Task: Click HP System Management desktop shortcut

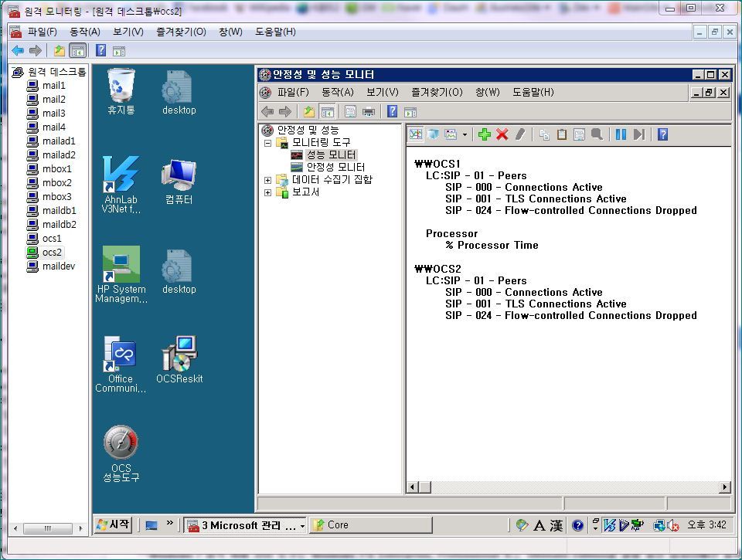Action: pyautogui.click(x=121, y=274)
